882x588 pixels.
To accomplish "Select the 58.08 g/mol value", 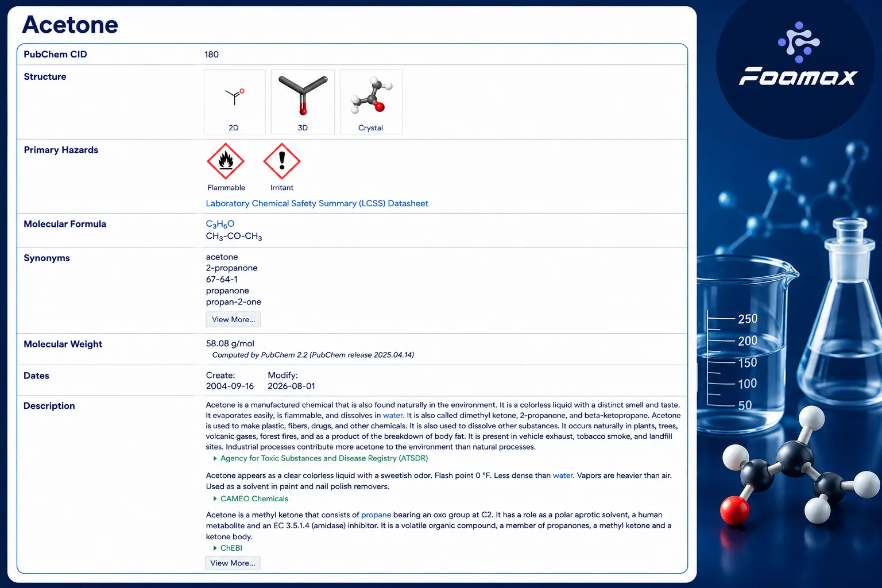I will coord(230,343).
